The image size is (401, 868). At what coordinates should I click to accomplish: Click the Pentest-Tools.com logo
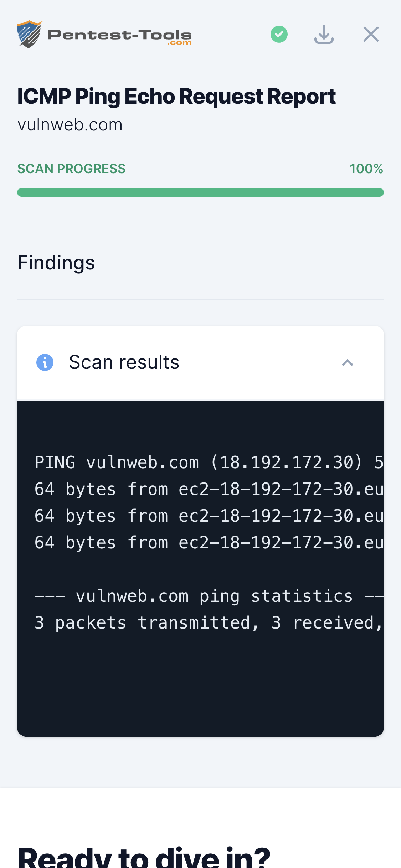pos(104,34)
